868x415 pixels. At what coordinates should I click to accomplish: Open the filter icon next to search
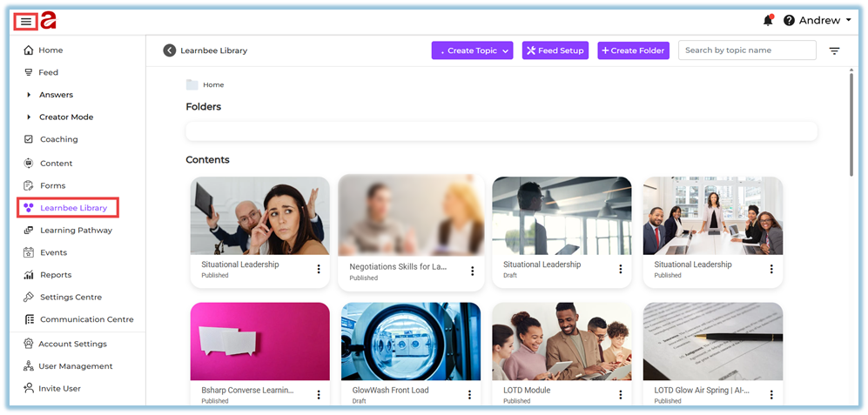[x=834, y=51]
